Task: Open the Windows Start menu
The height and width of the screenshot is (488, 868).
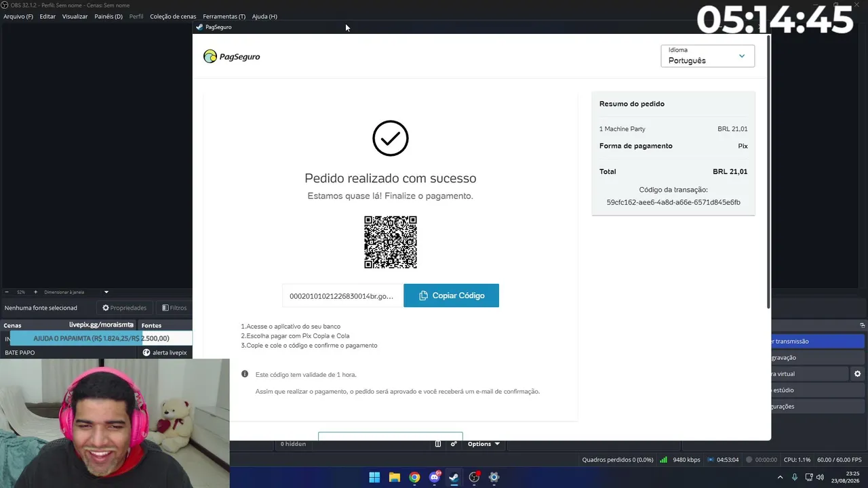Action: [374, 477]
